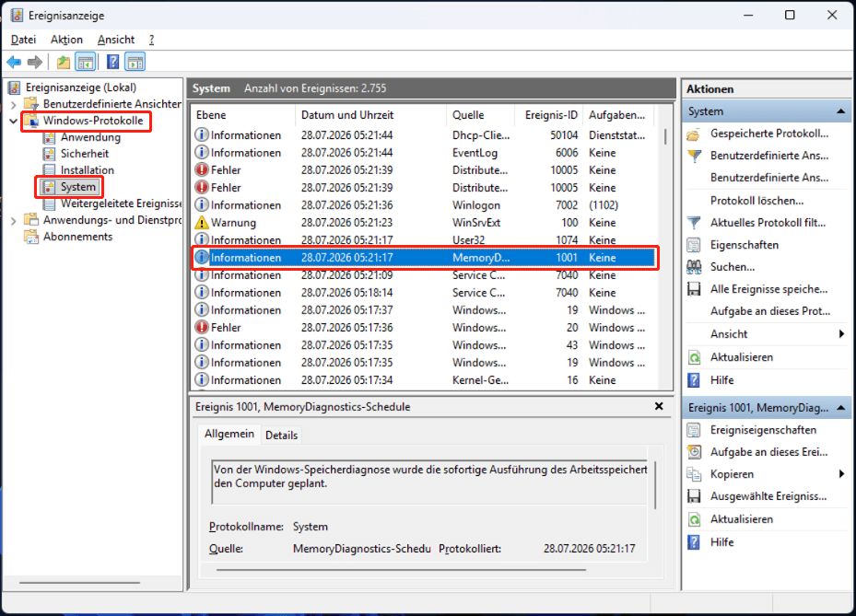Click the Eigenschaften sheet icon

[x=694, y=245]
